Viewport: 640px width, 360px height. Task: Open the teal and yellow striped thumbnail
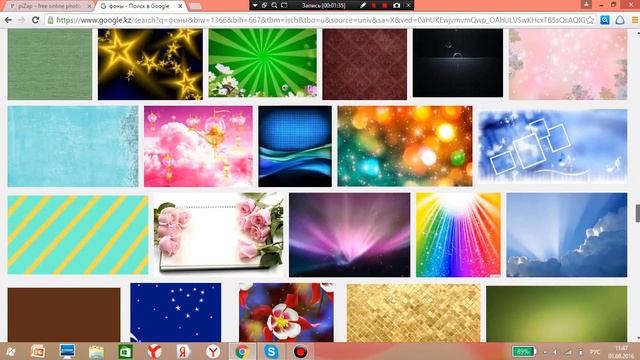[x=78, y=235]
